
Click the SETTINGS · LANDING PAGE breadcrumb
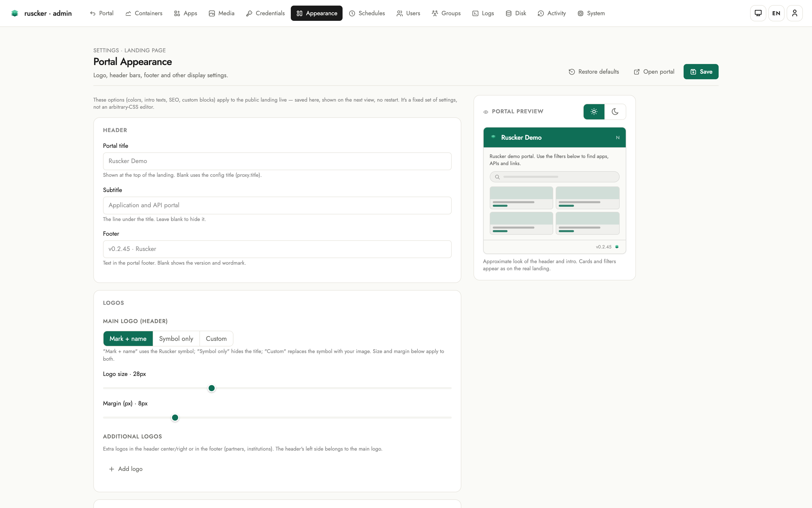(129, 50)
